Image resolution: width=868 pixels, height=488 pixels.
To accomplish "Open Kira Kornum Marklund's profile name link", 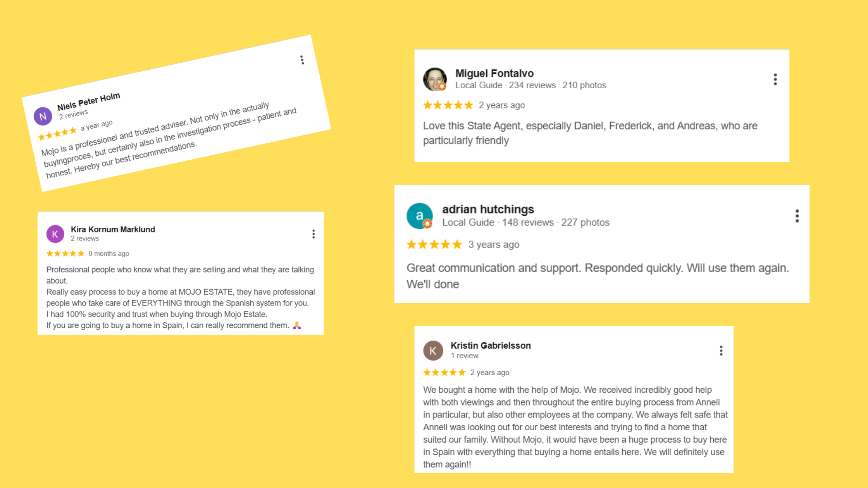I will [x=113, y=229].
